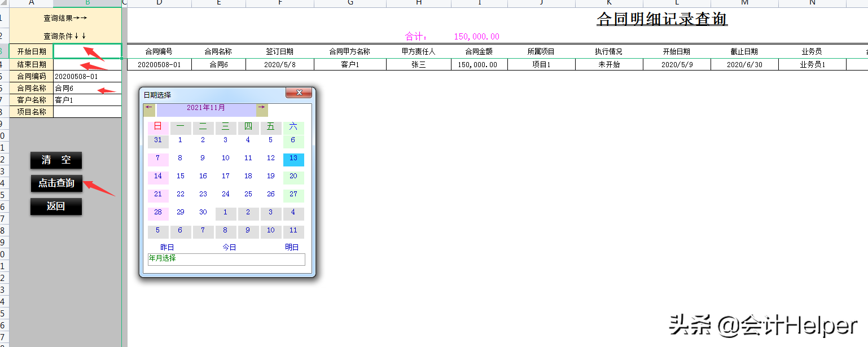Select column A header
The height and width of the screenshot is (347, 868).
32,3
